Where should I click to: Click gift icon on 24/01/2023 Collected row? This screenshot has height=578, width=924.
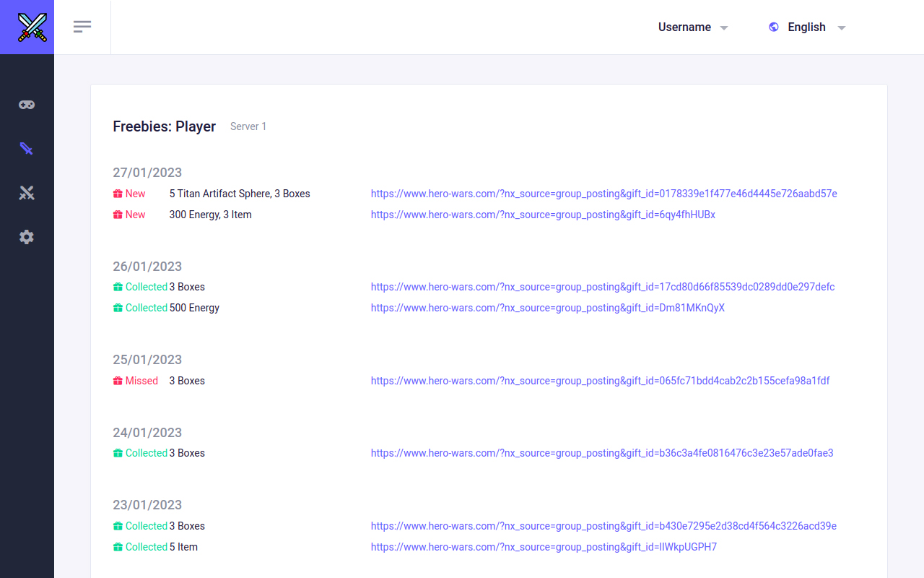coord(118,453)
